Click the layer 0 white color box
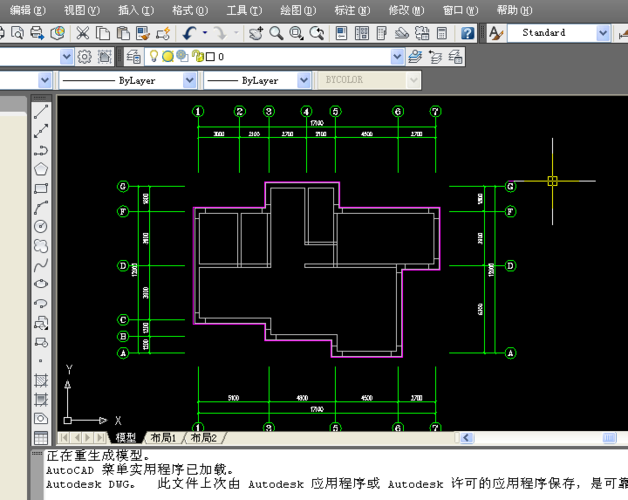The width and height of the screenshot is (628, 500). [x=210, y=57]
